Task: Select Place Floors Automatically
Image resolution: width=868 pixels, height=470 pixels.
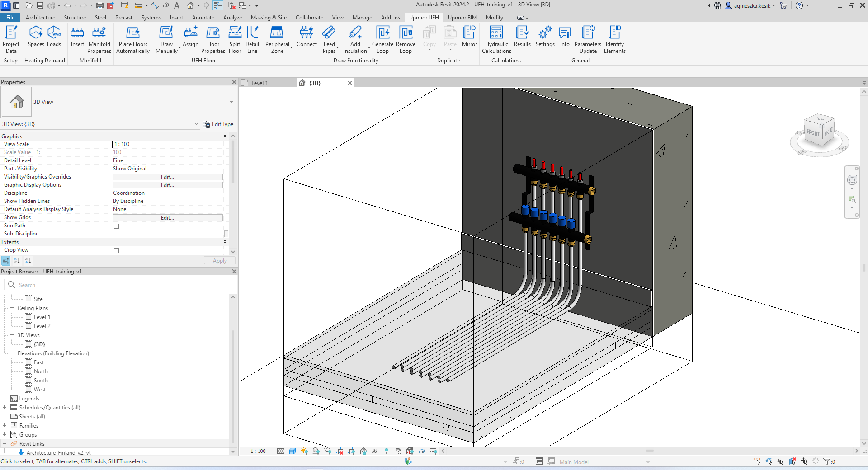Action: coord(133,39)
